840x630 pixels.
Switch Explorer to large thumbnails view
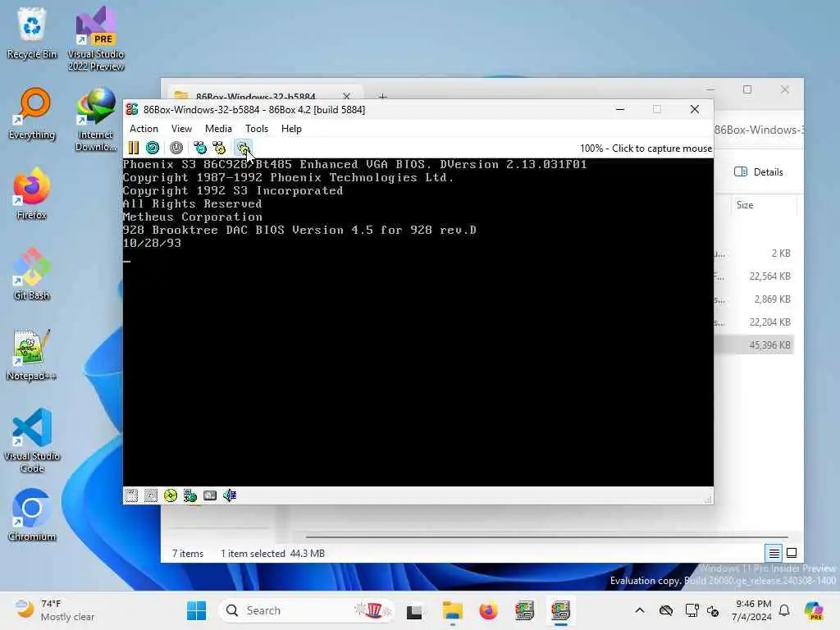click(792, 553)
